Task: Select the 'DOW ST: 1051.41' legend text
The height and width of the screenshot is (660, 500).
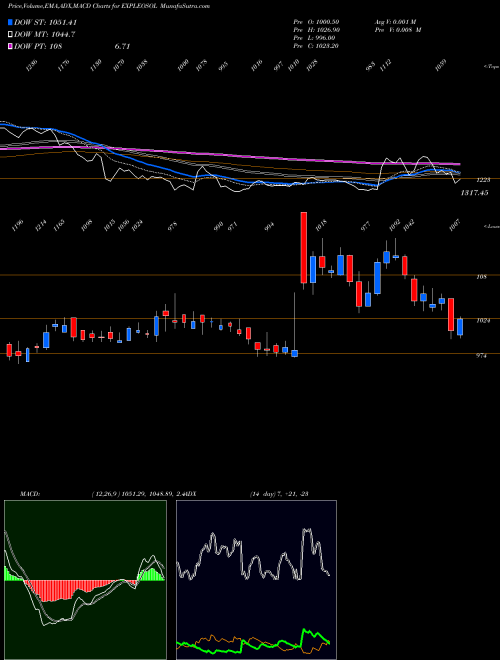Action: pos(45,22)
